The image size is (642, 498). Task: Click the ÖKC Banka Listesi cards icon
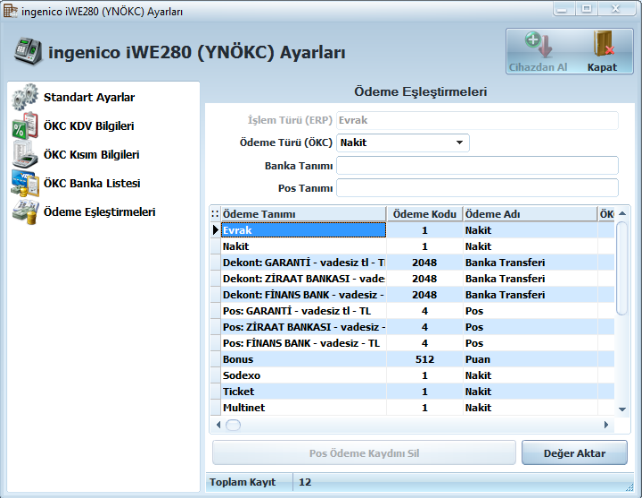coord(25,183)
